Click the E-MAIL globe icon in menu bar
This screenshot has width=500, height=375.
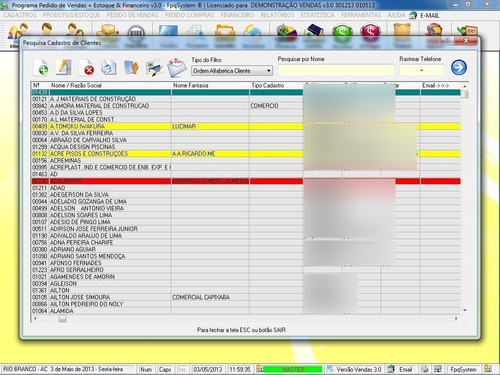pyautogui.click(x=413, y=15)
